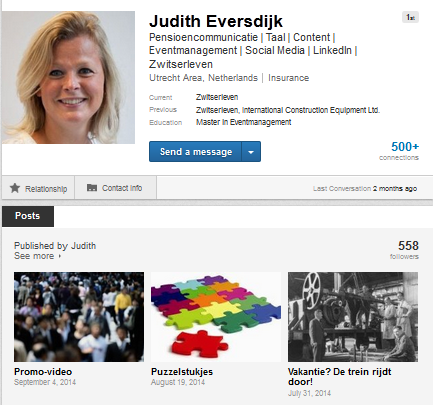Viewport: 433px width, 405px height.
Task: Open dropdown arrow next to Send a message
Action: pyautogui.click(x=251, y=152)
